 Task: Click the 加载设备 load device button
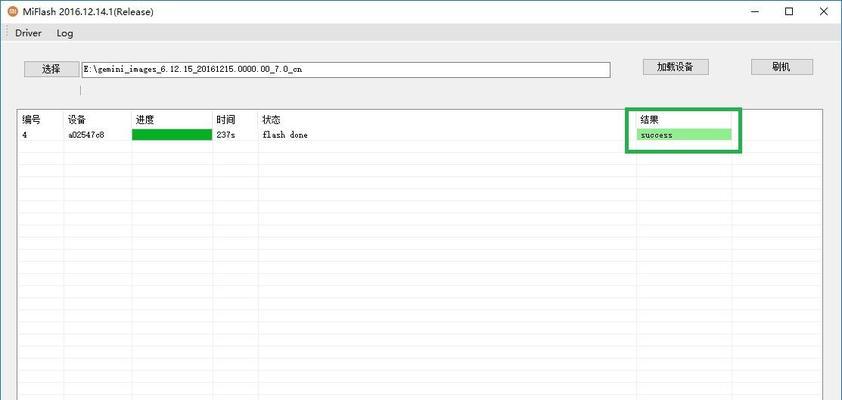tap(676, 67)
